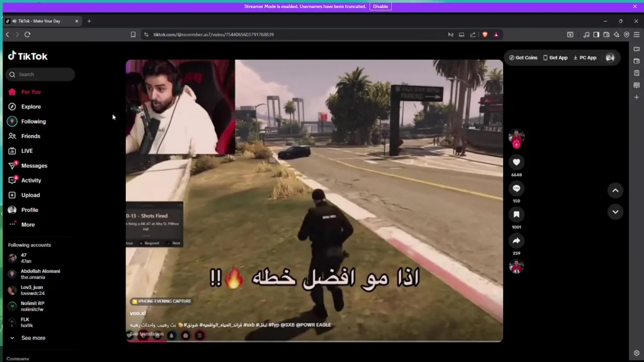Click the video progress bar
This screenshot has width=644, height=362.
coord(314,341)
